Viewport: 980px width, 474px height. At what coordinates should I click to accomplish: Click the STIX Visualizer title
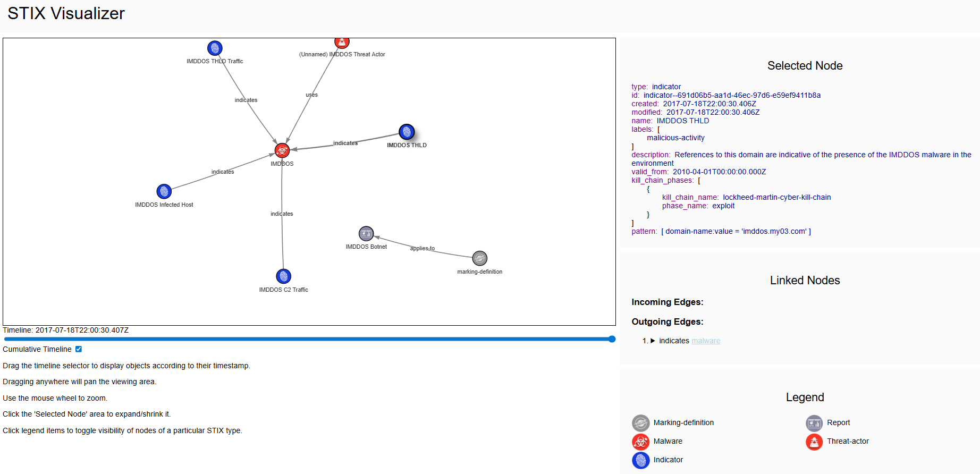[66, 13]
